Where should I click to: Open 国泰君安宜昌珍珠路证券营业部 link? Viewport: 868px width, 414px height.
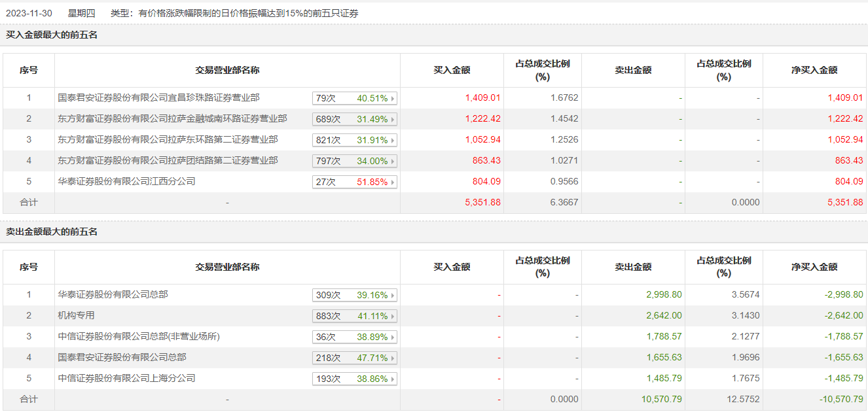tap(158, 98)
